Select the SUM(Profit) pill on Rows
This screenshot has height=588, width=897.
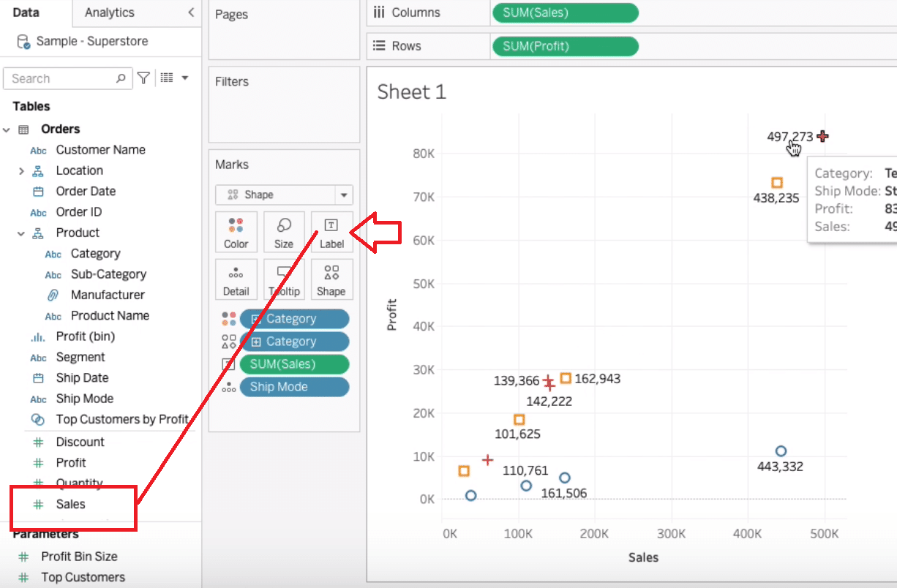coord(566,46)
